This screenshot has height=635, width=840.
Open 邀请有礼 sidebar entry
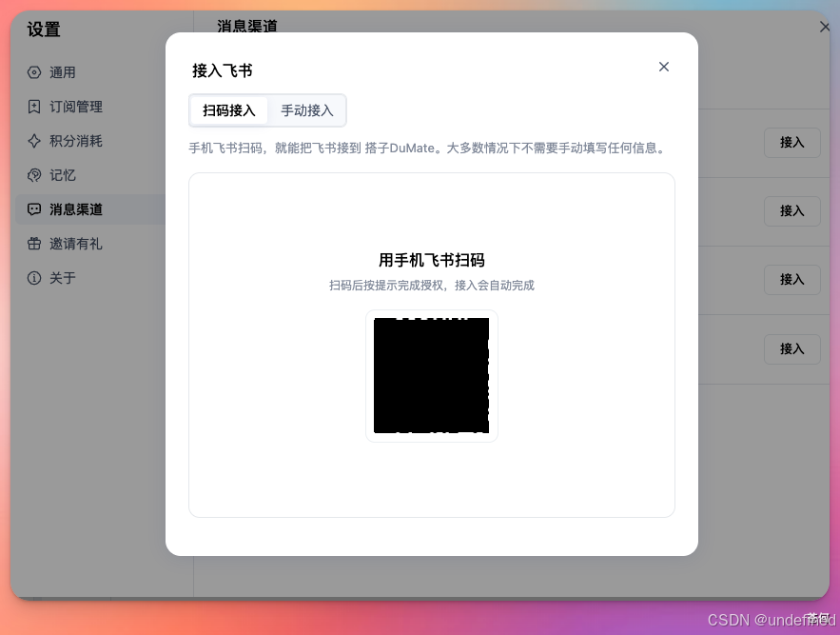coord(90,244)
